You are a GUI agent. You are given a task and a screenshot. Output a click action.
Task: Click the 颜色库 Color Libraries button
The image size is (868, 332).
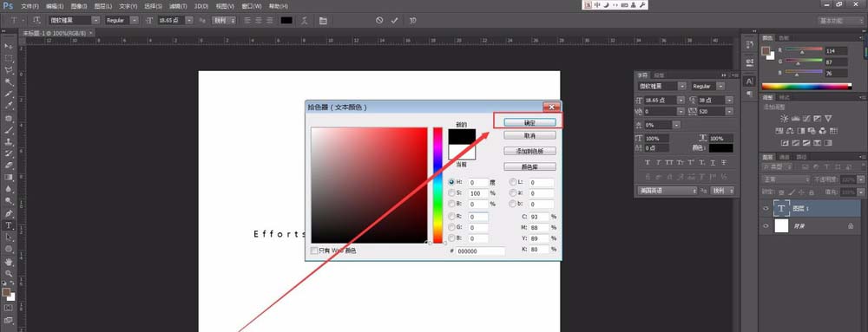(x=529, y=166)
